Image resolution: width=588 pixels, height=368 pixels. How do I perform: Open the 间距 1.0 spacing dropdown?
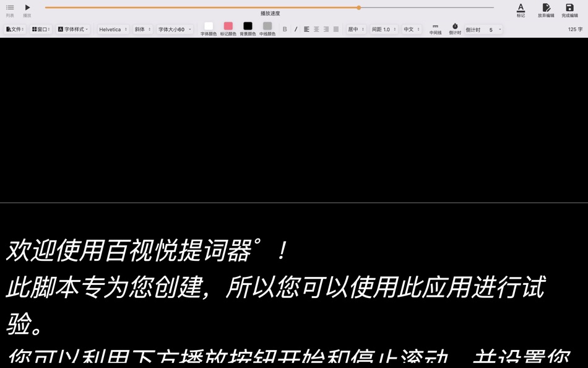point(384,29)
